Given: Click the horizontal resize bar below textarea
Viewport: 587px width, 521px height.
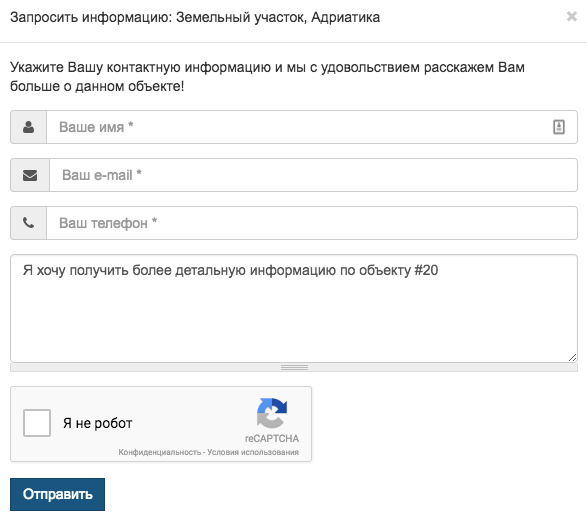Looking at the screenshot, I should click(294, 368).
